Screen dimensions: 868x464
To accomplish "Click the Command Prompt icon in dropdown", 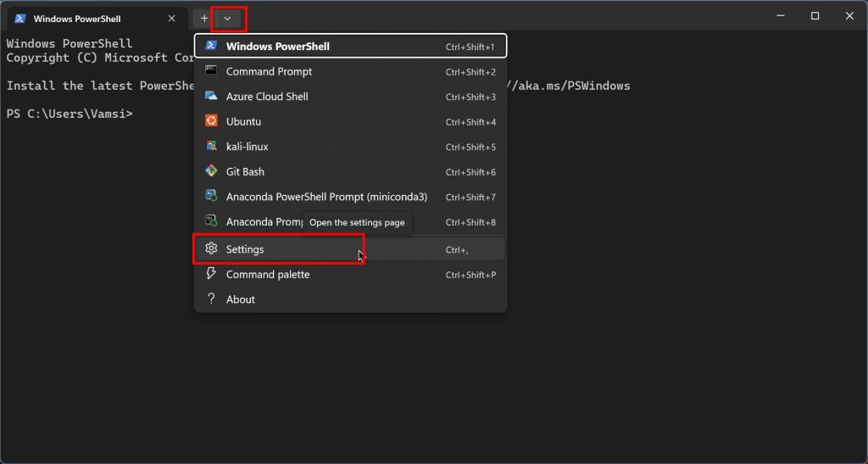I will pyautogui.click(x=211, y=71).
